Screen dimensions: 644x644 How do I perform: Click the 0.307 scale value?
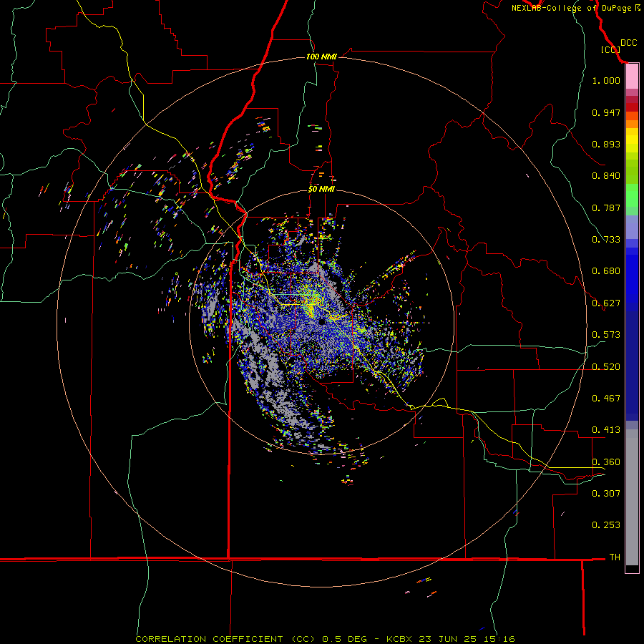606,494
